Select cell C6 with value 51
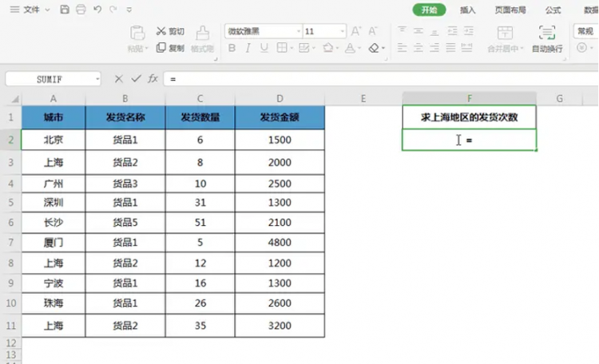This screenshot has height=364, width=599. (x=200, y=222)
